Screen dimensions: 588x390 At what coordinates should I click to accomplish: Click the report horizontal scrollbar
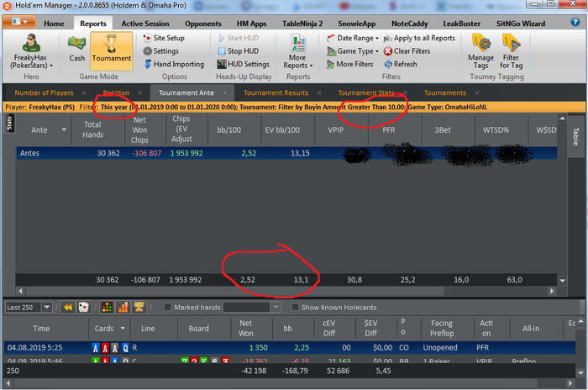[234, 291]
